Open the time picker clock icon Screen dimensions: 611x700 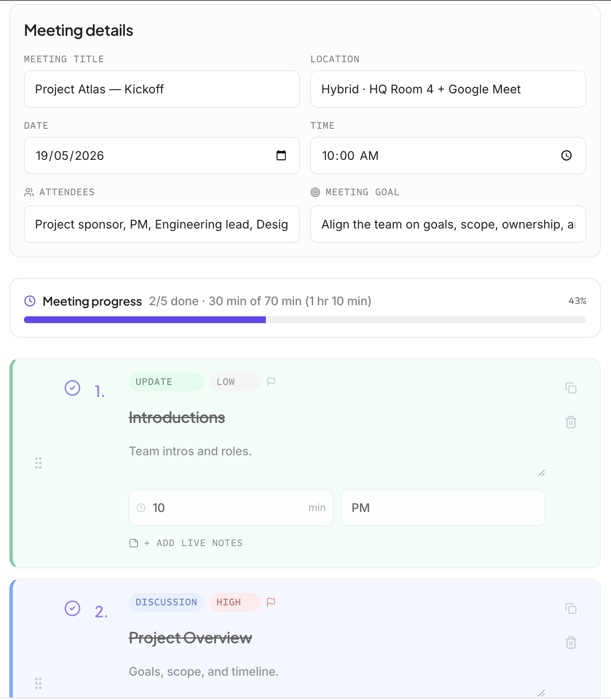coord(566,156)
